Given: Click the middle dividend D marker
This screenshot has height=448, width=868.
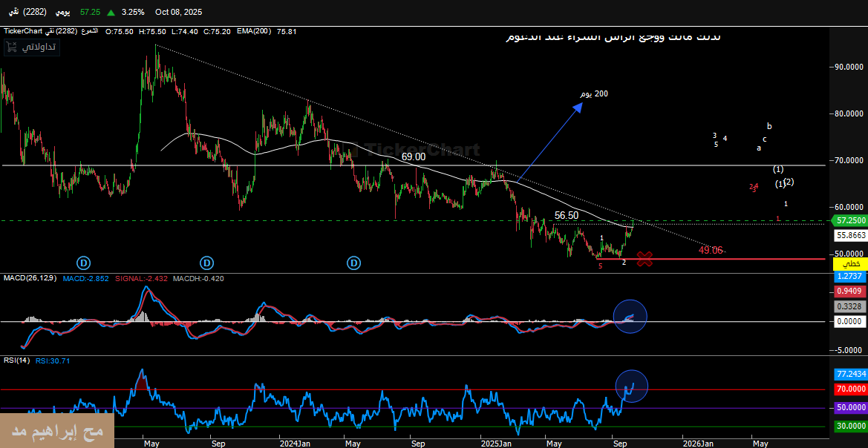Looking at the screenshot, I should (206, 263).
